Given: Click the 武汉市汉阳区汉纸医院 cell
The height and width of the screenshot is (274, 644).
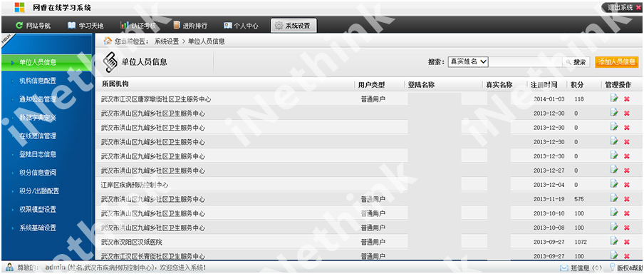Looking at the screenshot, I should click(x=131, y=243).
